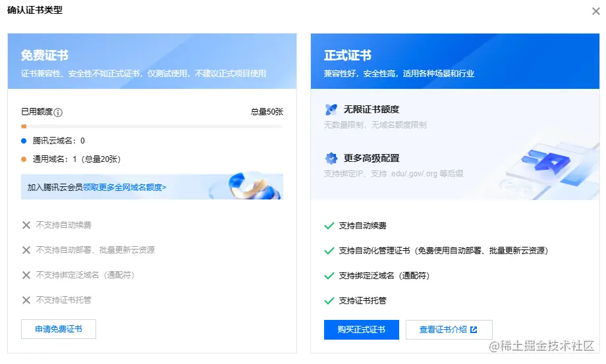Click the X icon beside 不支持绑定泛域名
The height and width of the screenshot is (364, 606).
pos(26,275)
